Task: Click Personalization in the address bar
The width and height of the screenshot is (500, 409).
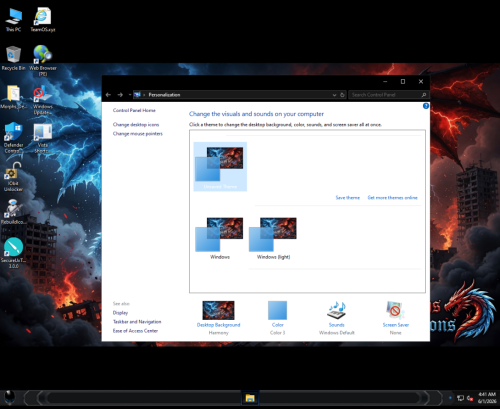Action: point(164,95)
